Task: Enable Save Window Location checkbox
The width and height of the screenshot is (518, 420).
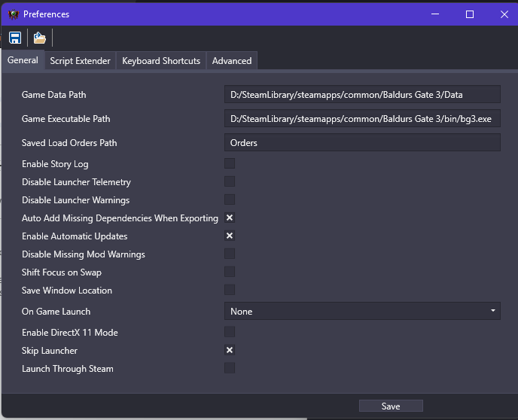Action: [230, 290]
